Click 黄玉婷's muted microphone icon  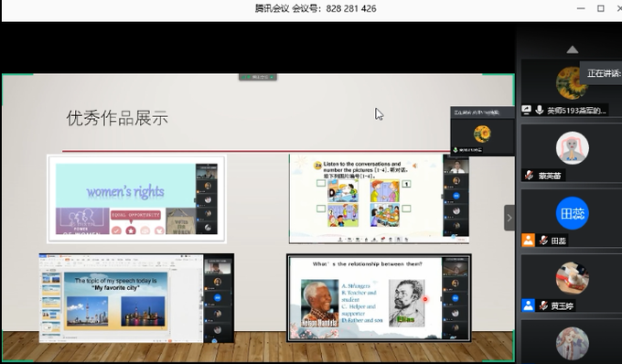543,305
